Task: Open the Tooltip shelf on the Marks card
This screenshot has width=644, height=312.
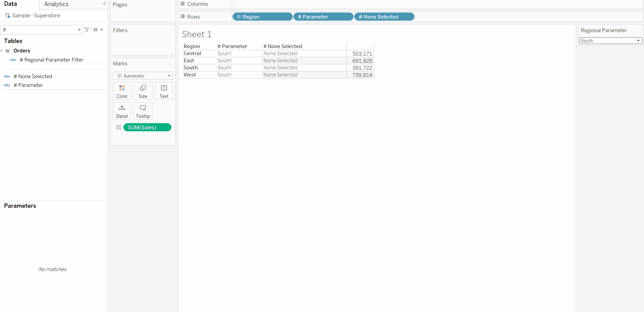Action: (143, 111)
